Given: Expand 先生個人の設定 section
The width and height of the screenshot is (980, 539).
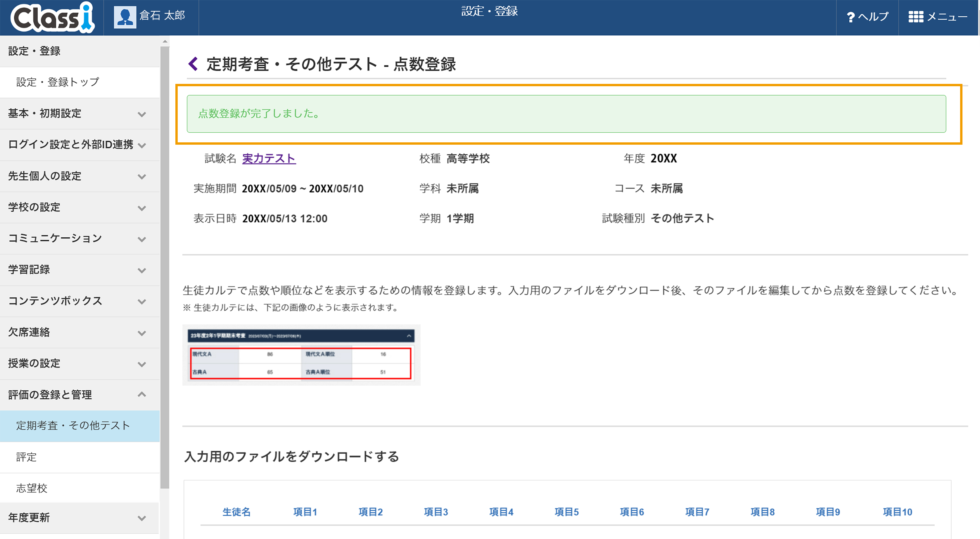Looking at the screenshot, I should click(79, 176).
